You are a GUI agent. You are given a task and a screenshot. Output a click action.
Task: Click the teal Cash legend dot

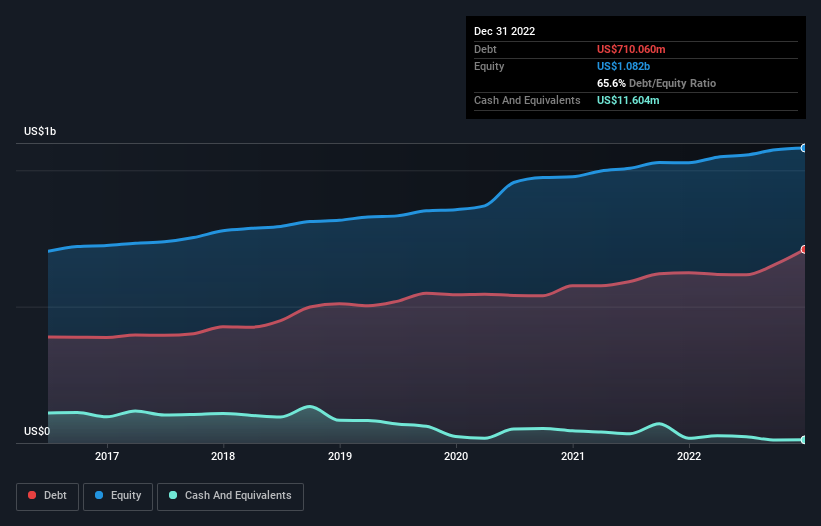[173, 495]
